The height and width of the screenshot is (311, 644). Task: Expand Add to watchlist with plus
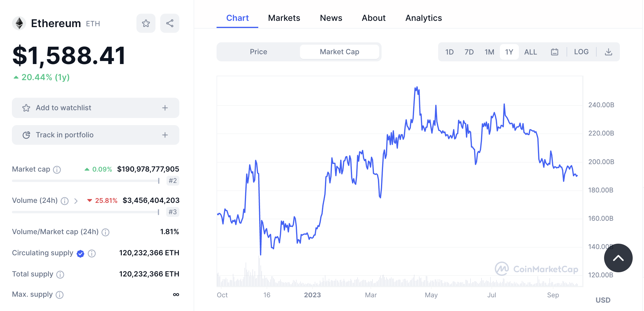click(165, 108)
